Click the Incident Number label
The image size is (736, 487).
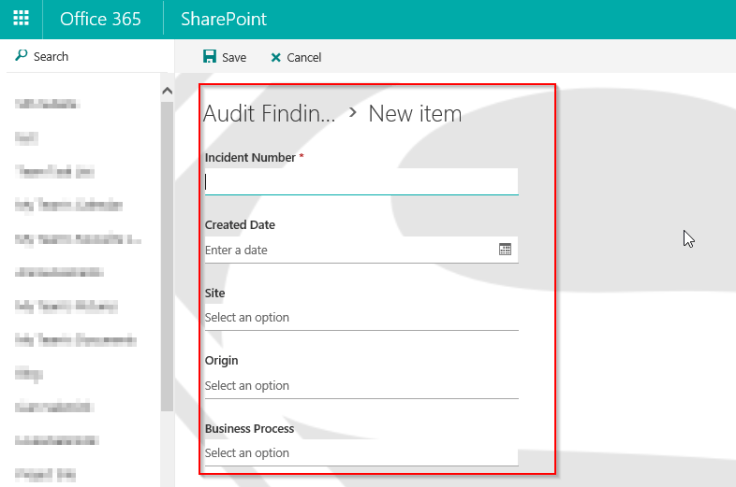click(250, 158)
